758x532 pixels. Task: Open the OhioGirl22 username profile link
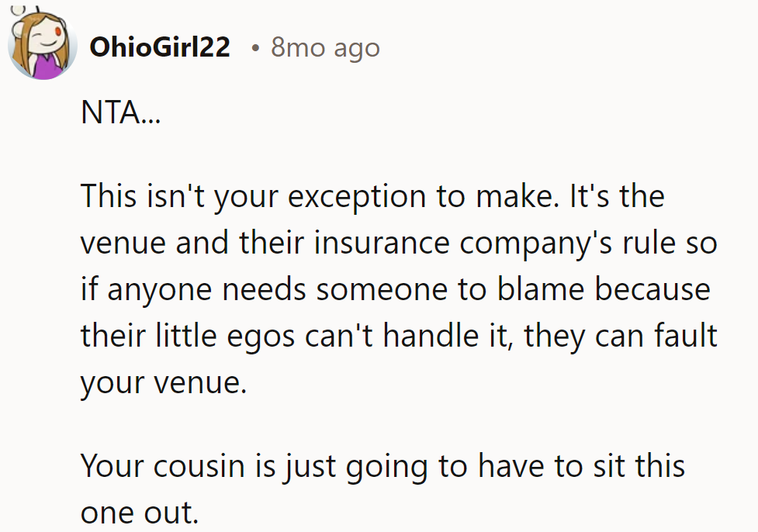point(160,47)
